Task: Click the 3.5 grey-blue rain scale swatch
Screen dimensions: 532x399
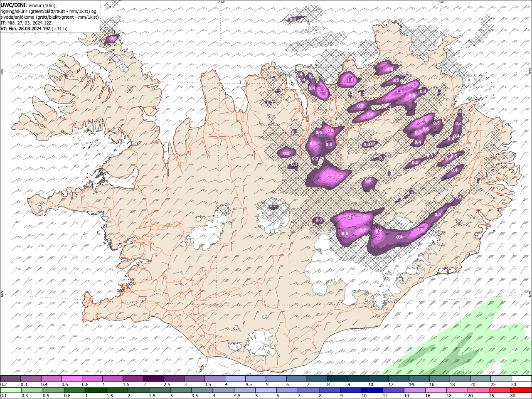Action: point(202,390)
